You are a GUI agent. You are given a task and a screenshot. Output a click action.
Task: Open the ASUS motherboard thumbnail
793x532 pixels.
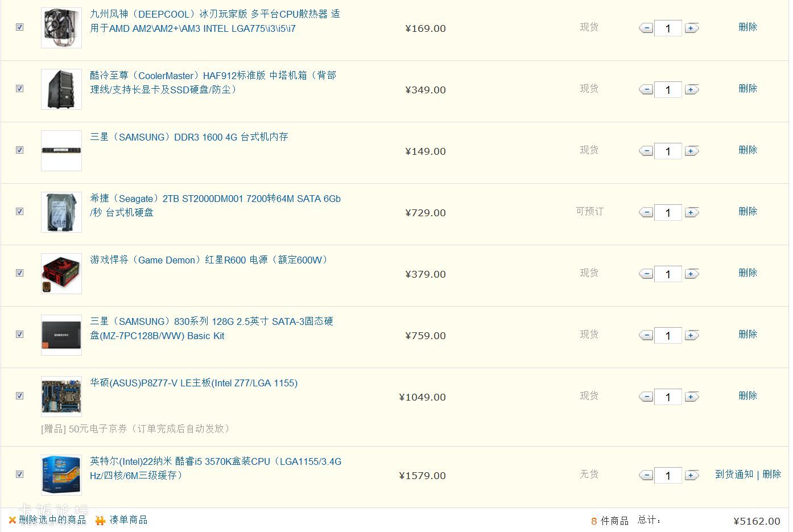(x=61, y=396)
